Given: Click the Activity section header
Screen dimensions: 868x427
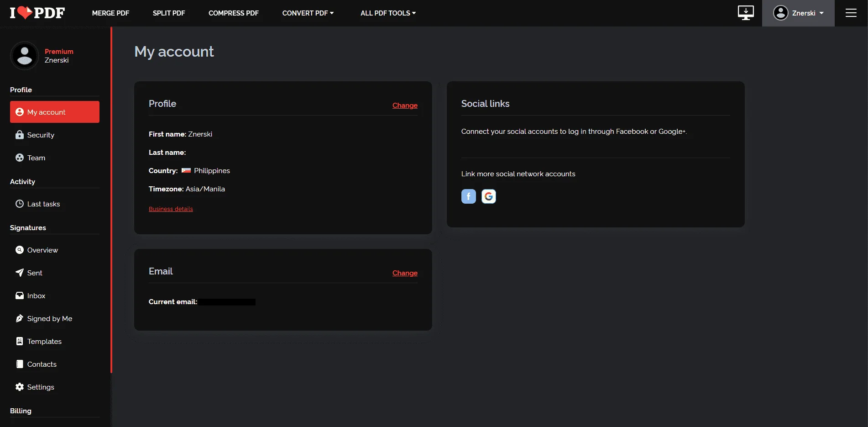Looking at the screenshot, I should (x=22, y=182).
